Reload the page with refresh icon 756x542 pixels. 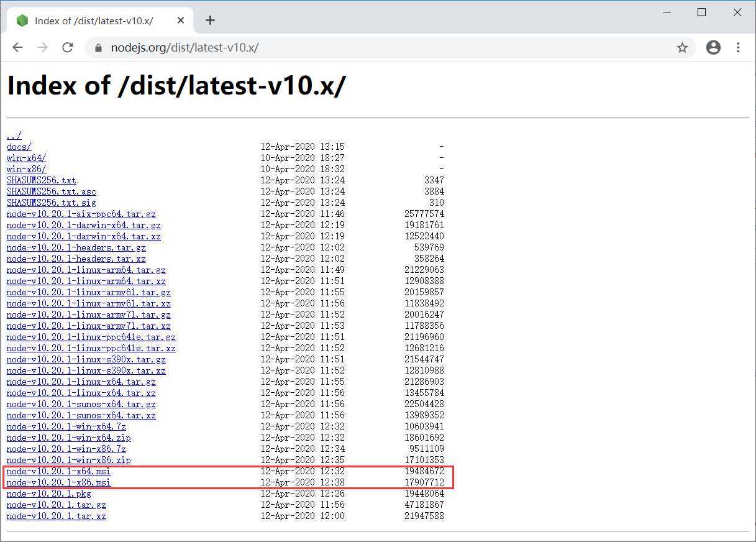pos(68,47)
